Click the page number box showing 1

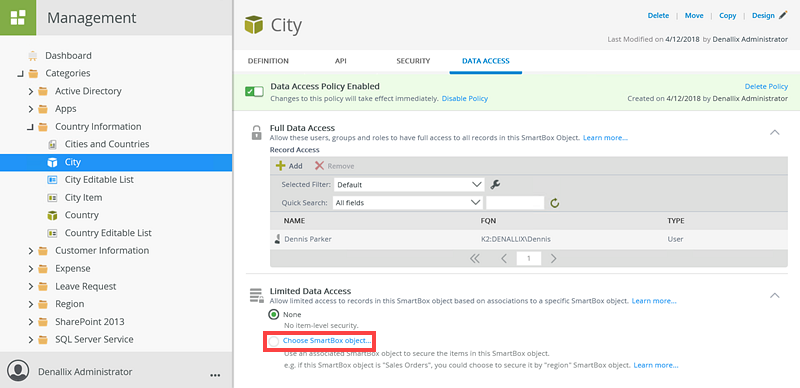pyautogui.click(x=529, y=258)
